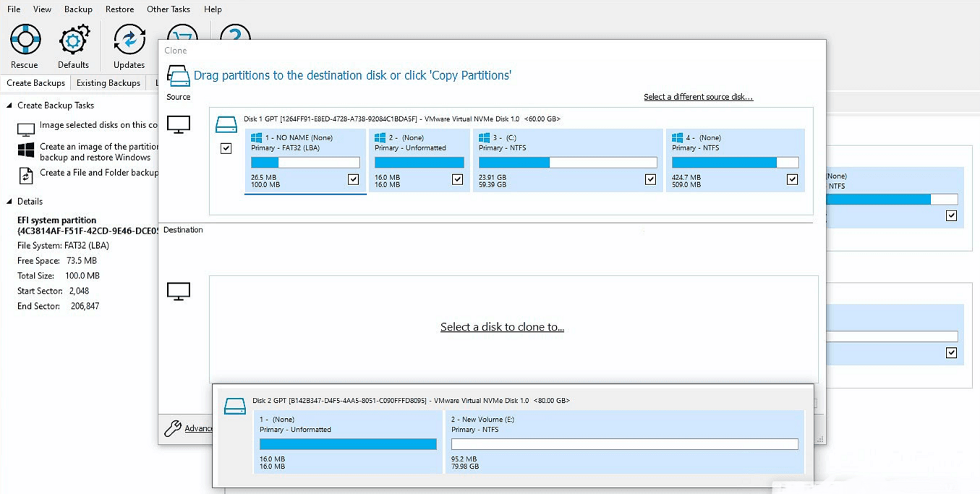Switch to Existing Backups tab
980x494 pixels.
coord(108,83)
